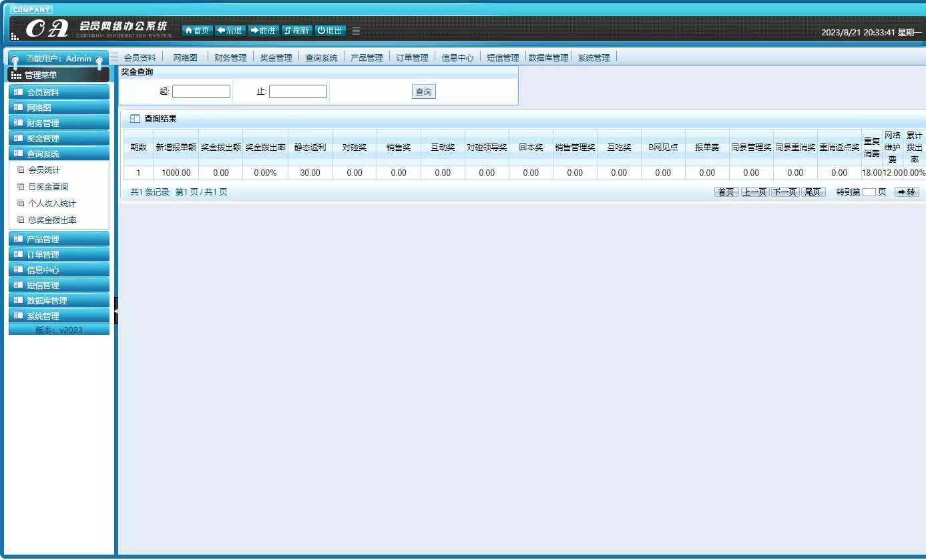
Task: Switch to the 奖金管理 top tab
Action: (276, 57)
